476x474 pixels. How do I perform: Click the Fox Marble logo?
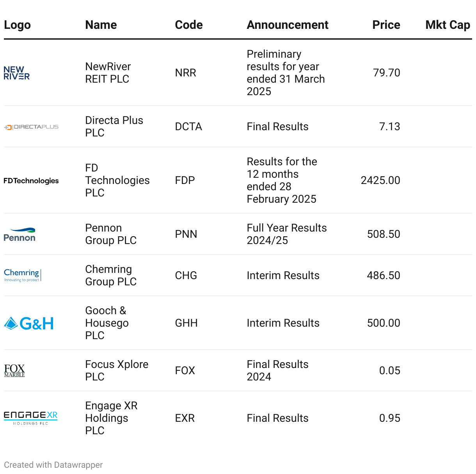tap(14, 371)
